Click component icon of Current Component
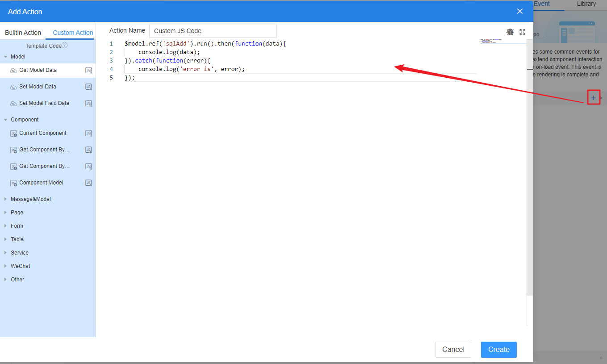Image resolution: width=607 pixels, height=364 pixels. click(x=13, y=134)
